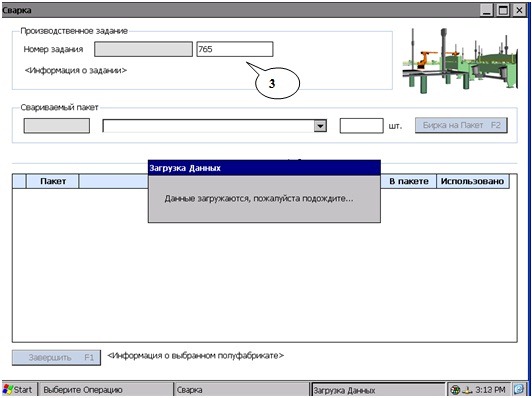
Task: Switch to Выберите Операцию taskbar item
Action: 105,390
